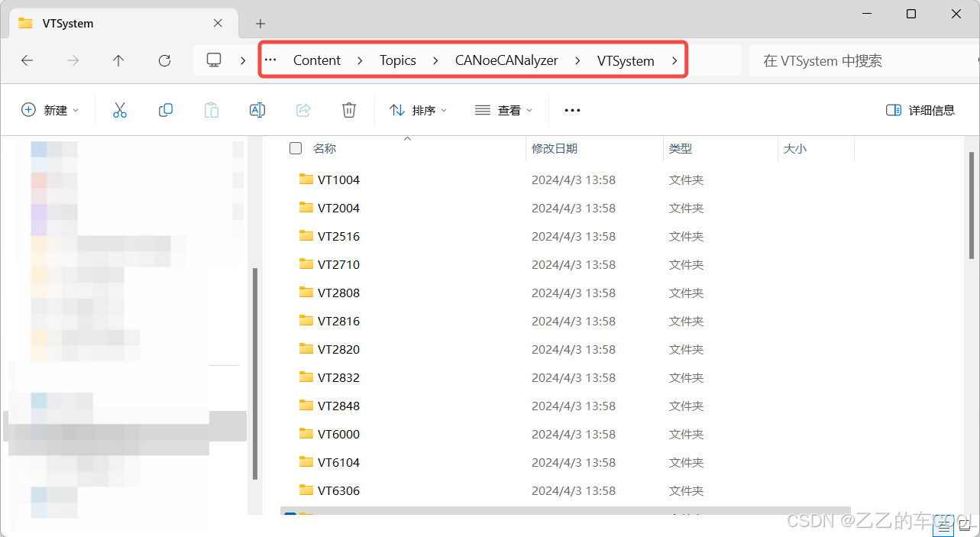Expand chevron after VTSystem breadcrumb
This screenshot has width=980, height=537.
(674, 60)
